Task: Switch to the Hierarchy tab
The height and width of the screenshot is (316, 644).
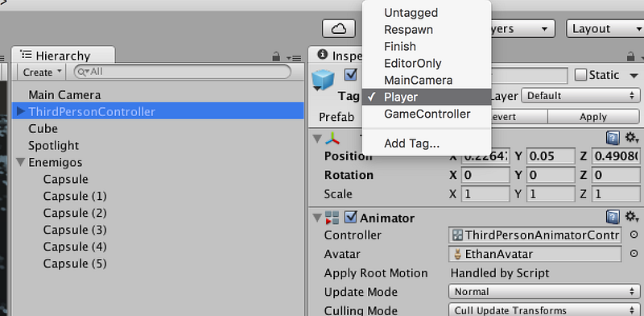Action: pyautogui.click(x=64, y=56)
